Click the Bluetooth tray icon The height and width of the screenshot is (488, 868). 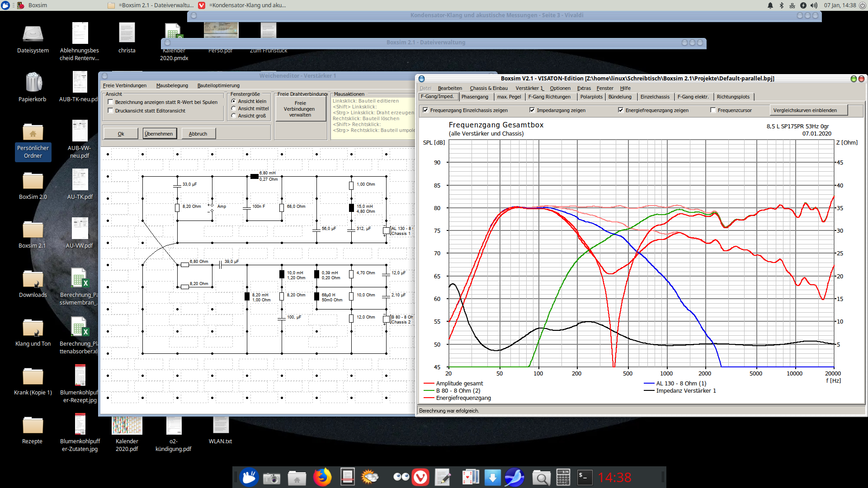(x=781, y=5)
